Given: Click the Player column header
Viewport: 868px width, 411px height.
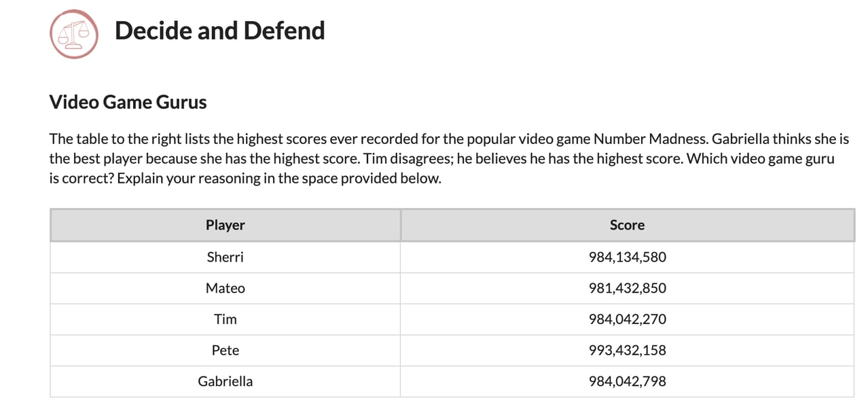Looking at the screenshot, I should tap(225, 225).
